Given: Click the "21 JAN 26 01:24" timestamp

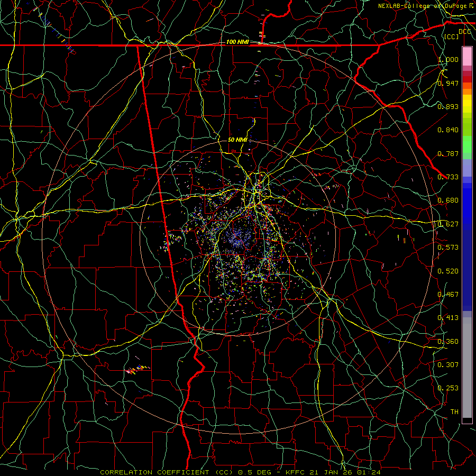Looking at the screenshot, I should (x=345, y=472).
